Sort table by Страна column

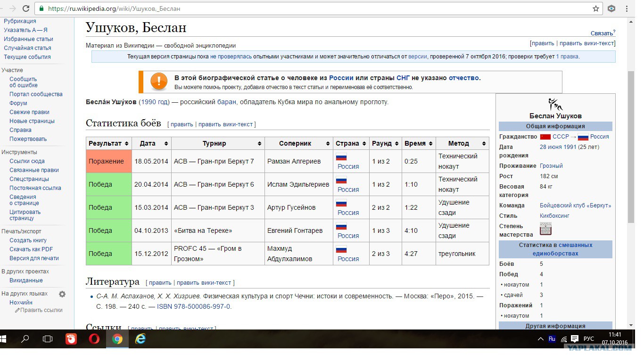point(363,143)
